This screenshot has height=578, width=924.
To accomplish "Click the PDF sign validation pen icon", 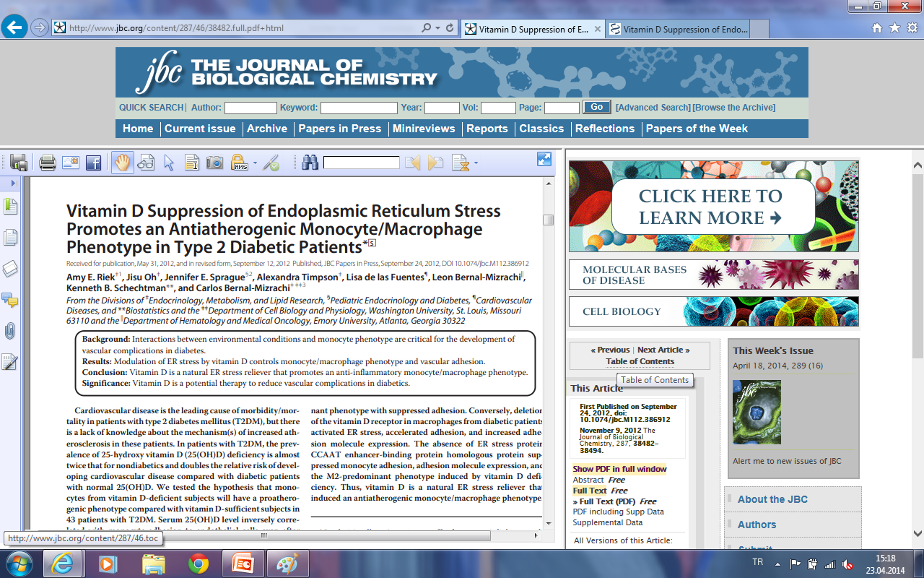I will [271, 163].
